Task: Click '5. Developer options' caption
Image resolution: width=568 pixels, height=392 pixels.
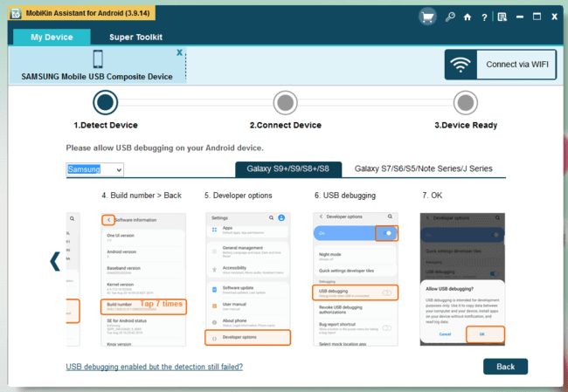Action: 238,196
